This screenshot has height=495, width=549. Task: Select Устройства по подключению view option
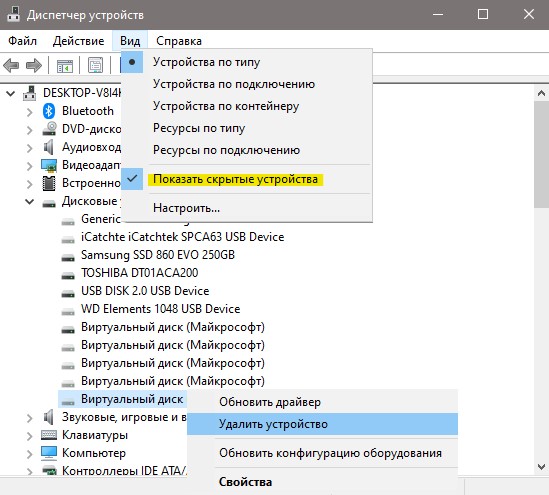tap(234, 84)
